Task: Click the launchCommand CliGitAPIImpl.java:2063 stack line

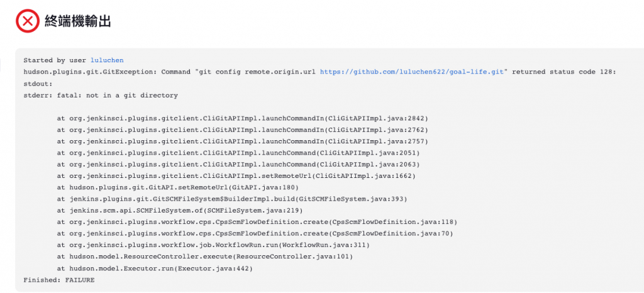Action: (238, 165)
